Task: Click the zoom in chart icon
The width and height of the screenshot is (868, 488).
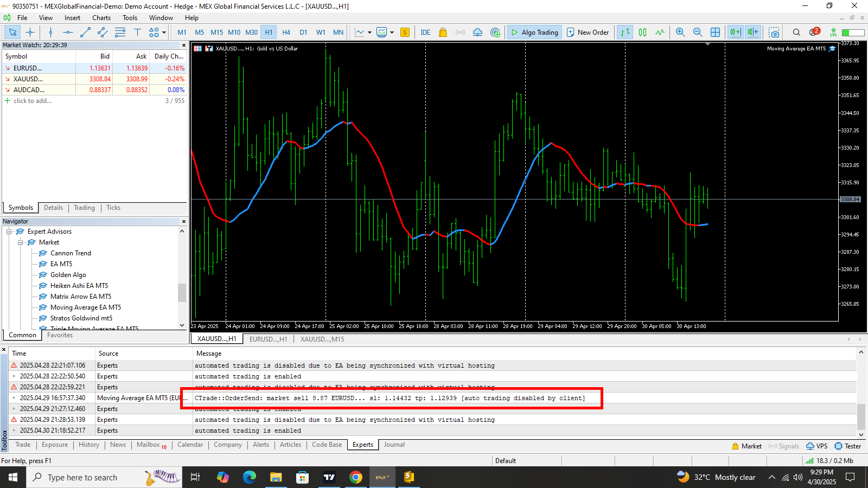Action: (680, 33)
